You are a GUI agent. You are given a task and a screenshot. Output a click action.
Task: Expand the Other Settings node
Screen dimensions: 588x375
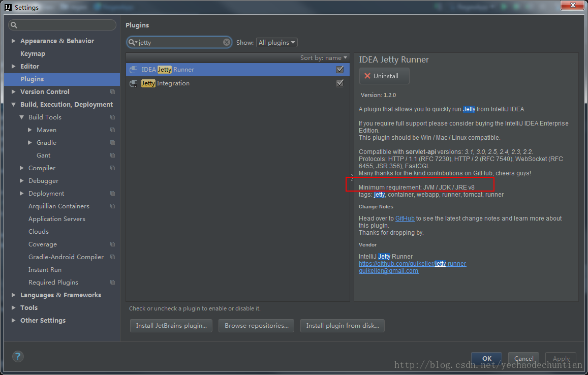click(x=14, y=321)
